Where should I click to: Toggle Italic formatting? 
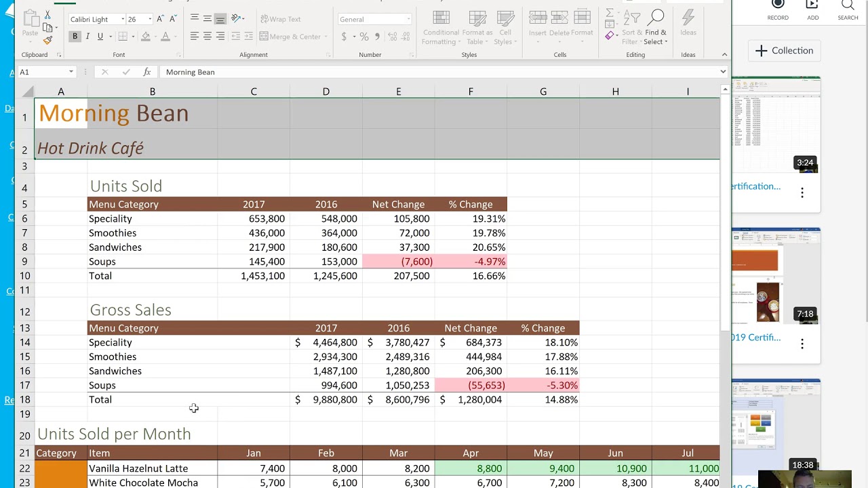click(x=87, y=37)
